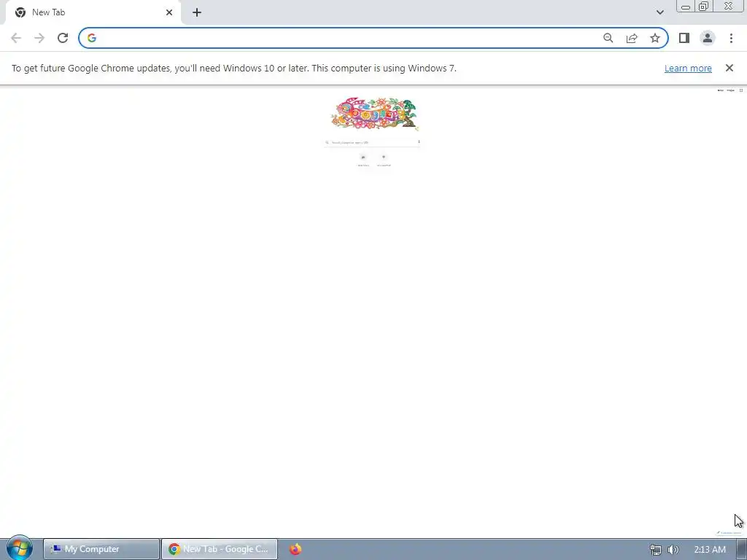The height and width of the screenshot is (560, 747).
Task: Open the volume speaker tray icon
Action: pyautogui.click(x=673, y=550)
